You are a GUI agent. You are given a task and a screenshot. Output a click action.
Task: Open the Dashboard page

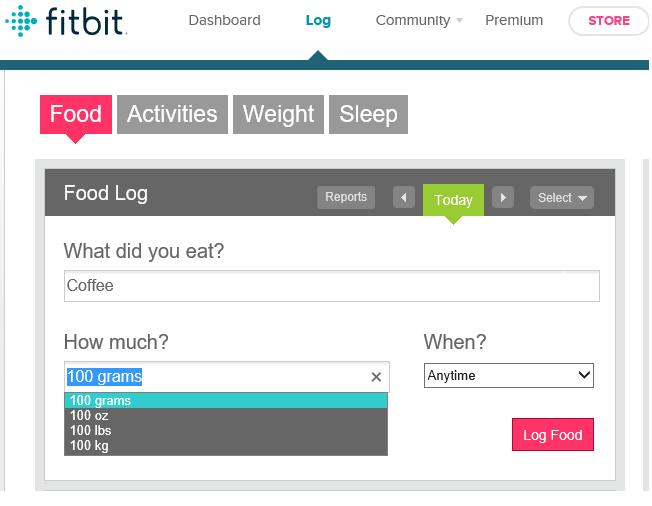point(224,20)
